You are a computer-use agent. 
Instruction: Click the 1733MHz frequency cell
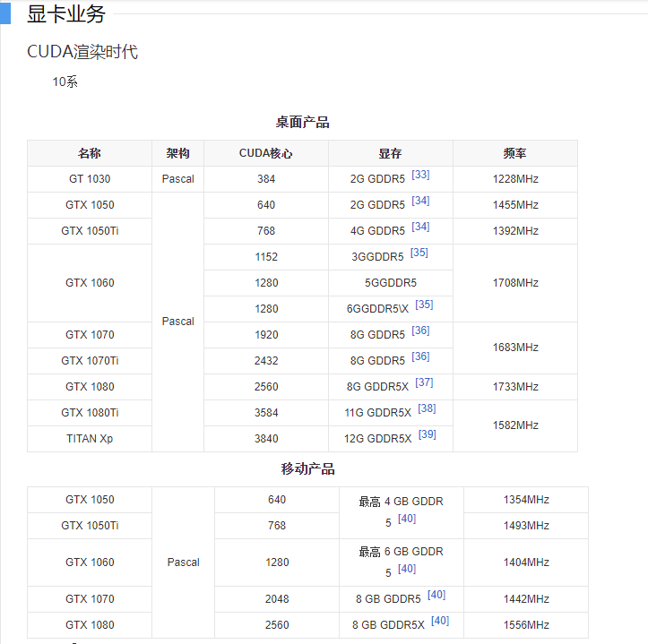click(515, 387)
